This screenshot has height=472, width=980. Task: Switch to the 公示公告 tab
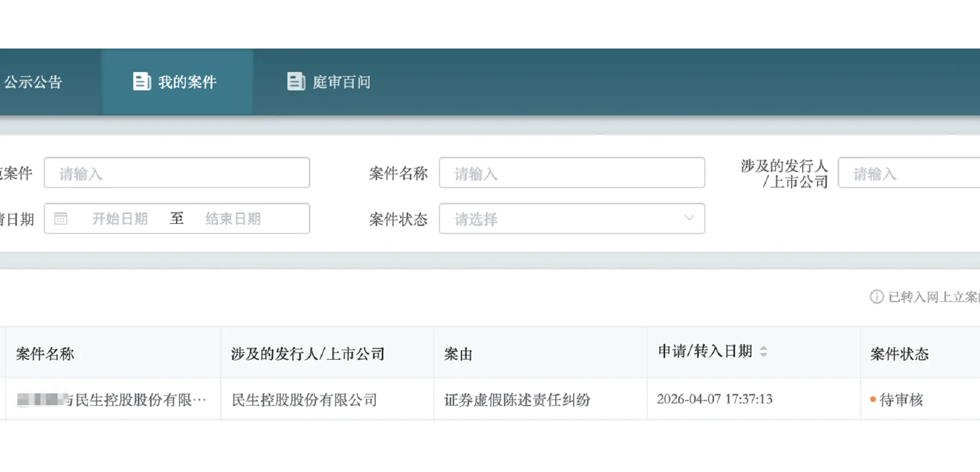[34, 82]
